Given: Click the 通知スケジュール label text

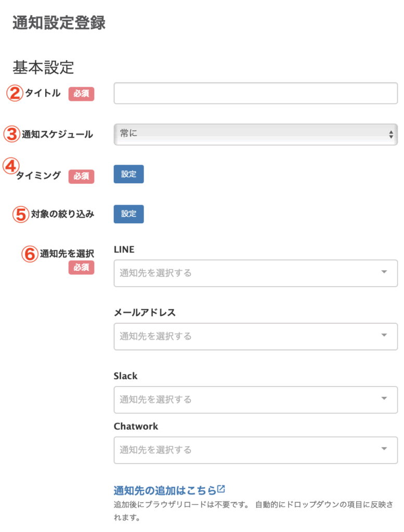Looking at the screenshot, I should click(x=57, y=135).
